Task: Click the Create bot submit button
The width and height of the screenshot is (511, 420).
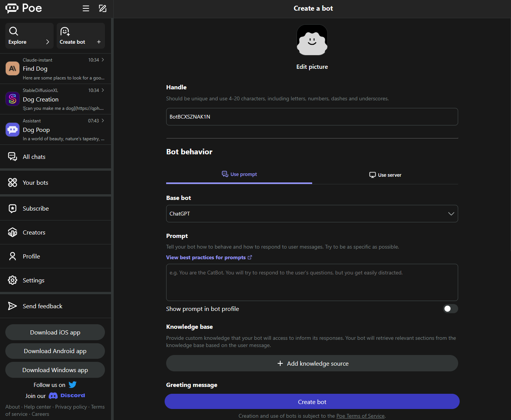Action: click(x=312, y=401)
